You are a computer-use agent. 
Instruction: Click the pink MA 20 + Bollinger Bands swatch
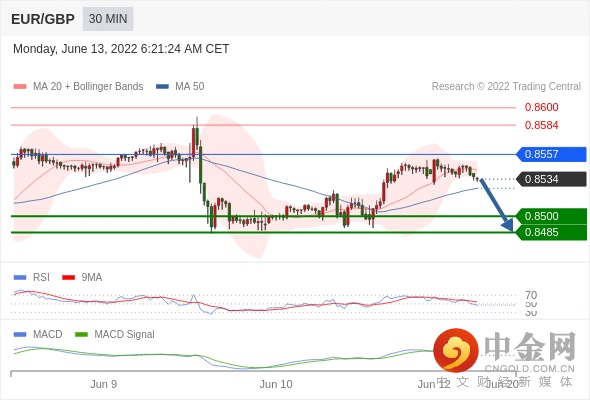[x=20, y=87]
